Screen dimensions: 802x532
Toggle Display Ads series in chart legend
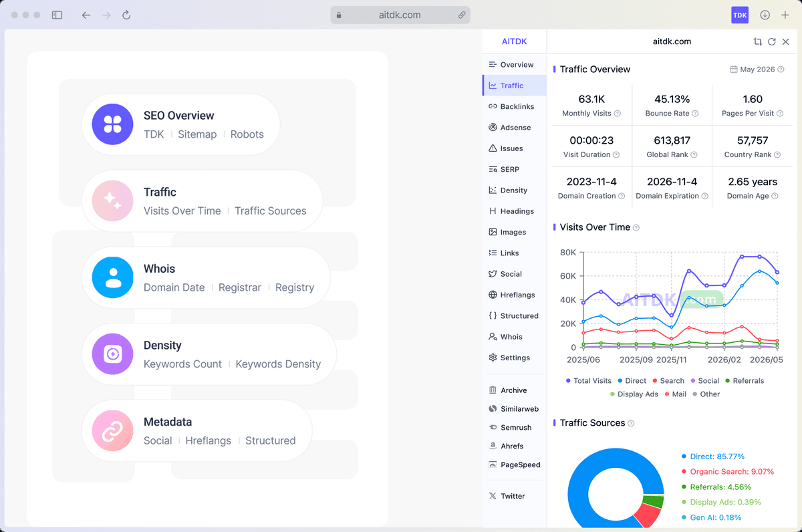coord(634,394)
